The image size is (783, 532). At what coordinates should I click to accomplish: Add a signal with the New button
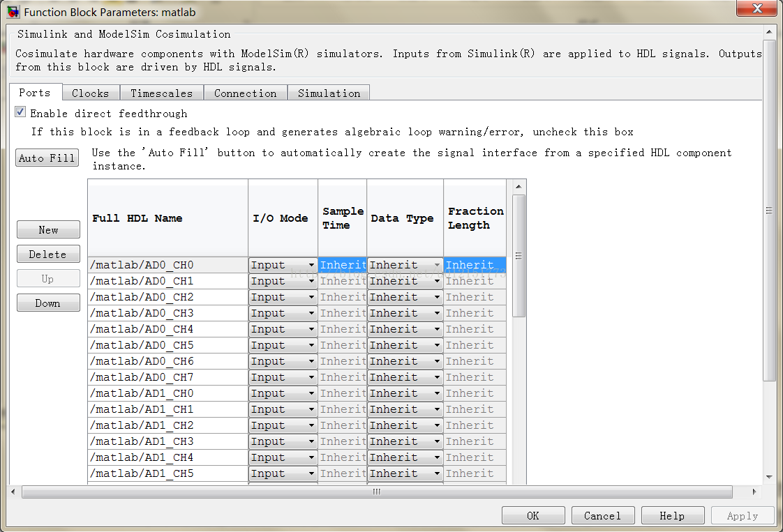48,229
